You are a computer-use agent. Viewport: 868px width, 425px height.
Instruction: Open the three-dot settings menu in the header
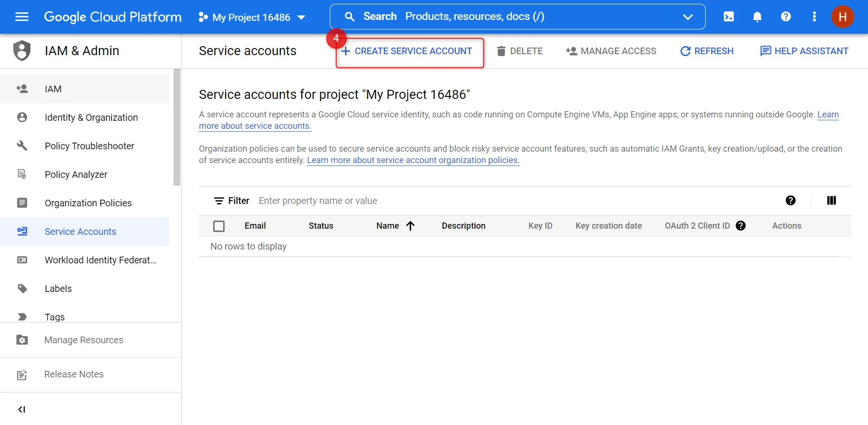(x=814, y=17)
